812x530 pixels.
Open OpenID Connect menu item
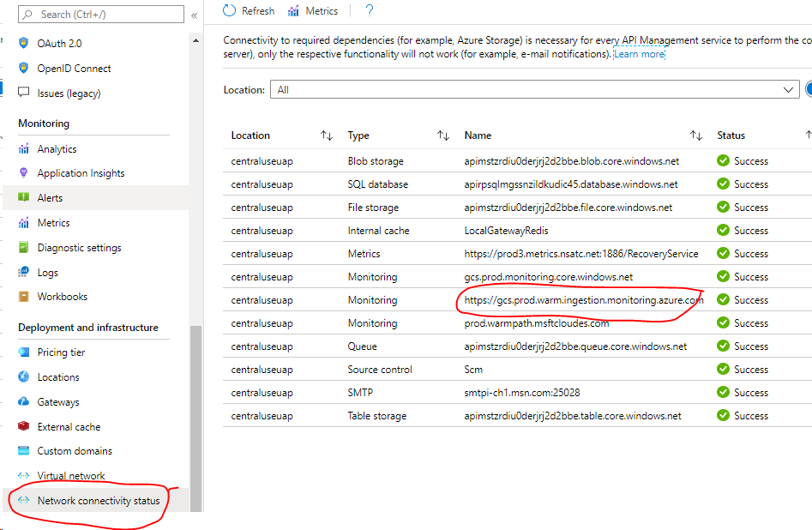click(74, 69)
